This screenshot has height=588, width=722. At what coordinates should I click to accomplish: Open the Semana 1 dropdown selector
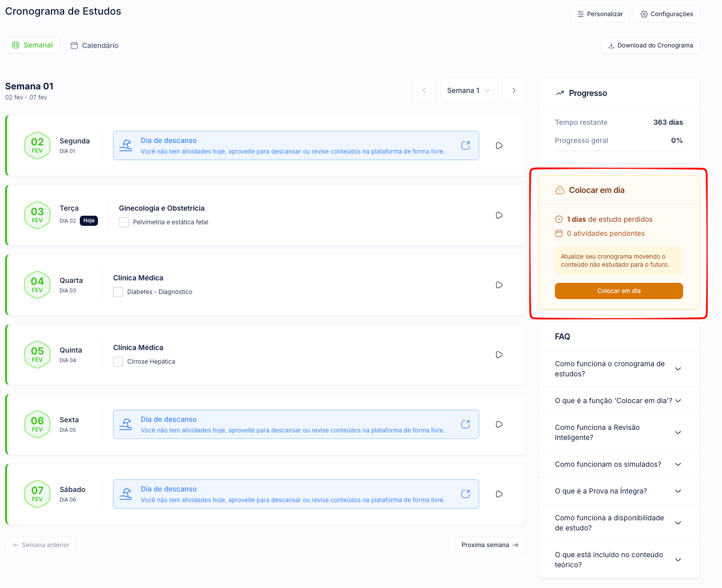pyautogui.click(x=469, y=90)
